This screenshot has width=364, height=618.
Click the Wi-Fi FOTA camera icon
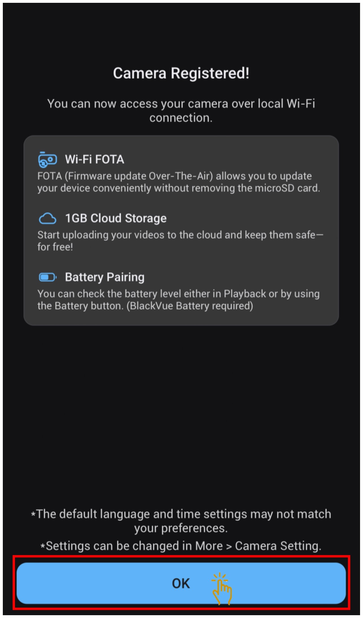pyautogui.click(x=47, y=160)
